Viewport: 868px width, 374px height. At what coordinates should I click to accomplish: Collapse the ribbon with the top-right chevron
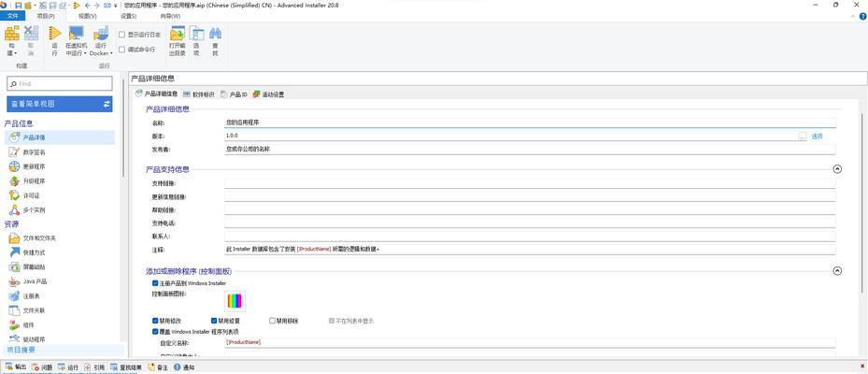click(x=852, y=17)
